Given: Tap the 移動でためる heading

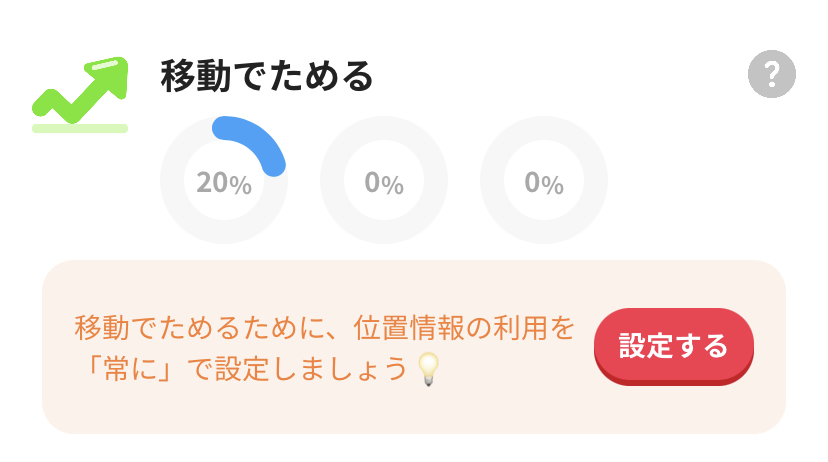Looking at the screenshot, I should pyautogui.click(x=267, y=76).
